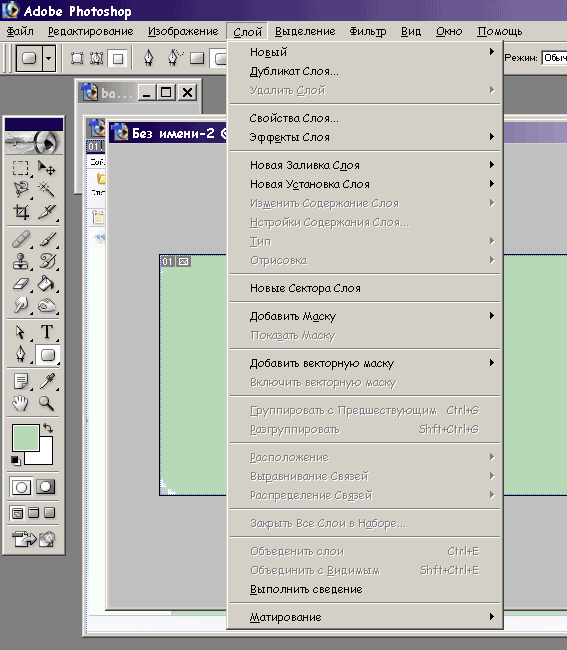Select the Move tool

[46, 168]
